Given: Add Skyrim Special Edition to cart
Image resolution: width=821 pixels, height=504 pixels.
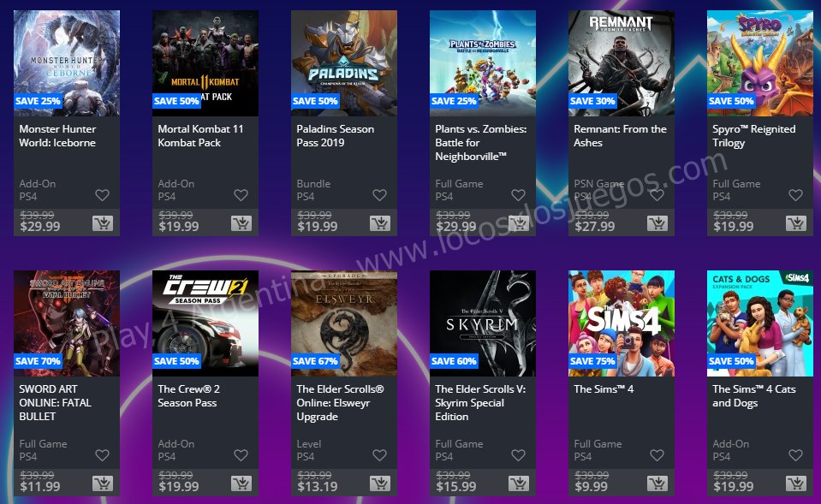Looking at the screenshot, I should click(x=518, y=483).
